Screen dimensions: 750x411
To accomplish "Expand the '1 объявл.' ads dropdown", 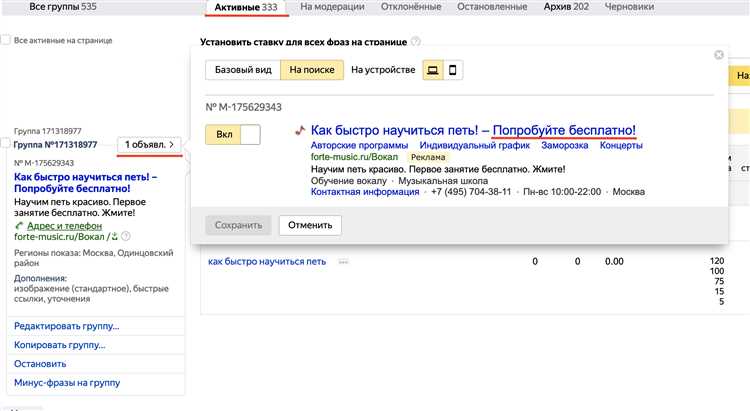I will pos(149,145).
